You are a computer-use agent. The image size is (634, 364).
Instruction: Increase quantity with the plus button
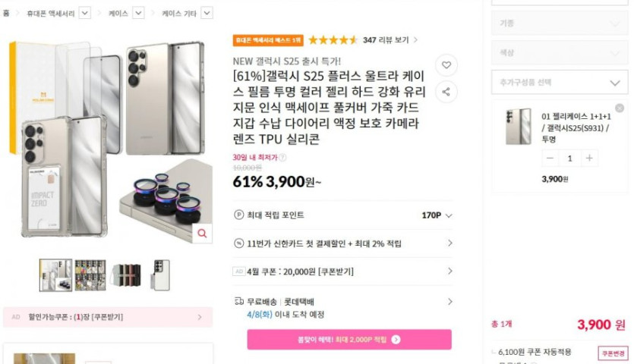click(589, 158)
